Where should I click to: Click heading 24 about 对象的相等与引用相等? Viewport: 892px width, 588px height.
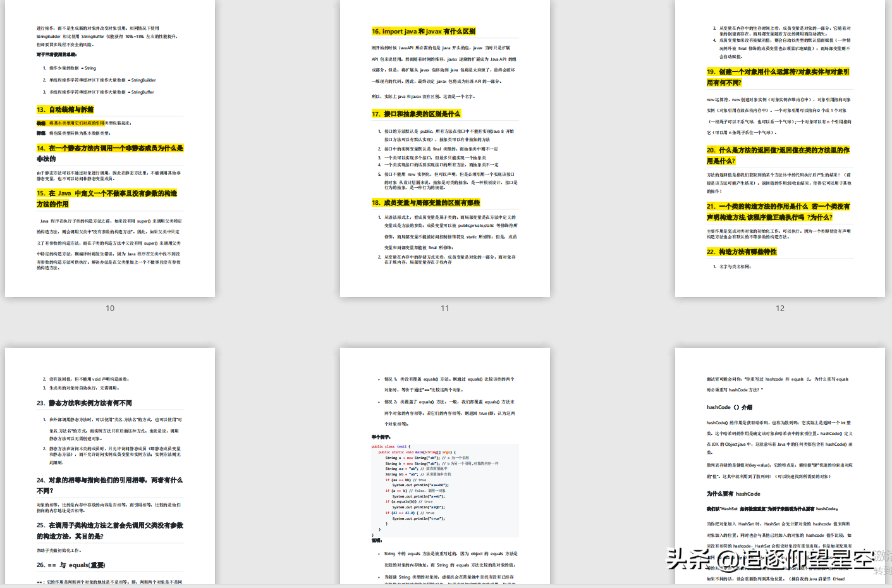[109, 485]
